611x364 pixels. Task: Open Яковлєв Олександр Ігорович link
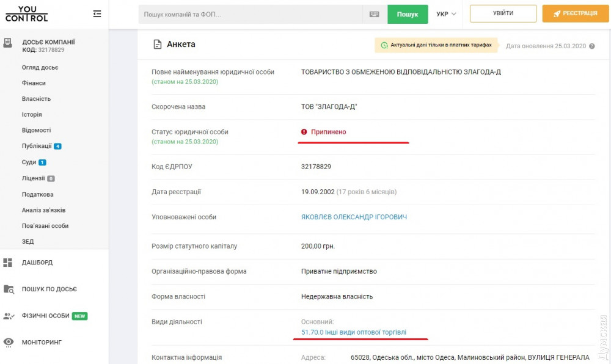(354, 217)
